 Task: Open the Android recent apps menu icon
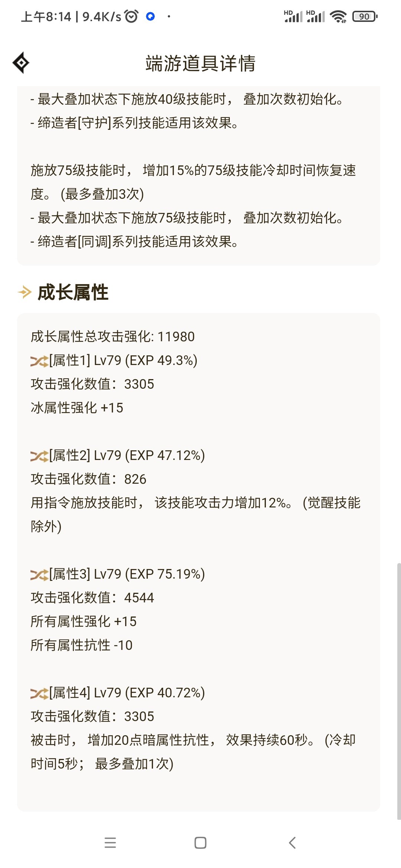pos(110,843)
